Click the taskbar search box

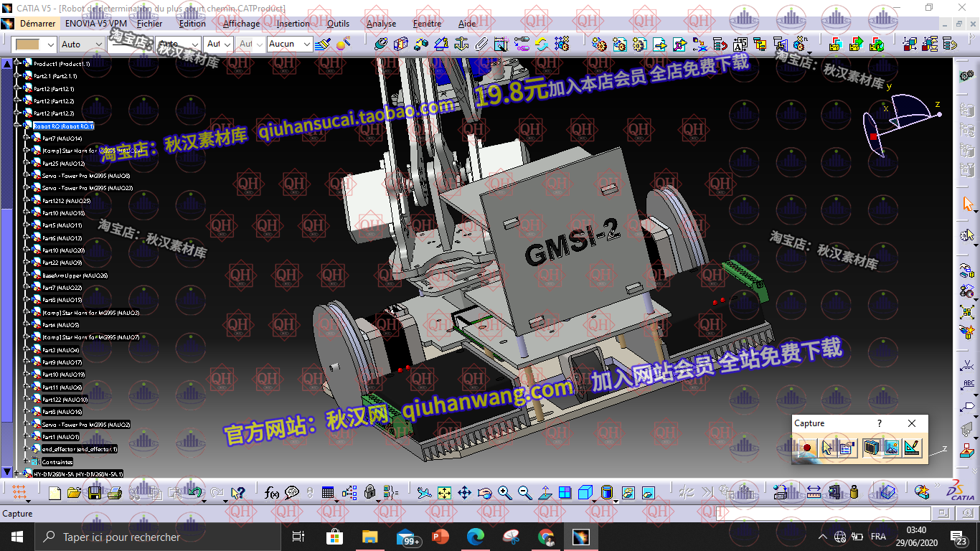coord(158,537)
